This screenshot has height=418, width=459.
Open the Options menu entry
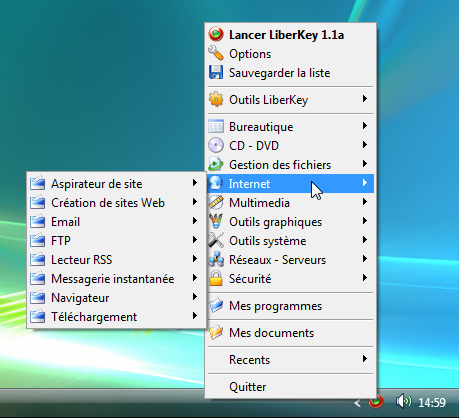(x=250, y=54)
